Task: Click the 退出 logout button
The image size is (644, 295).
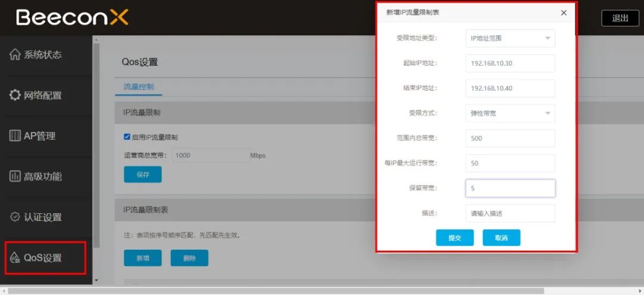Action: point(620,18)
